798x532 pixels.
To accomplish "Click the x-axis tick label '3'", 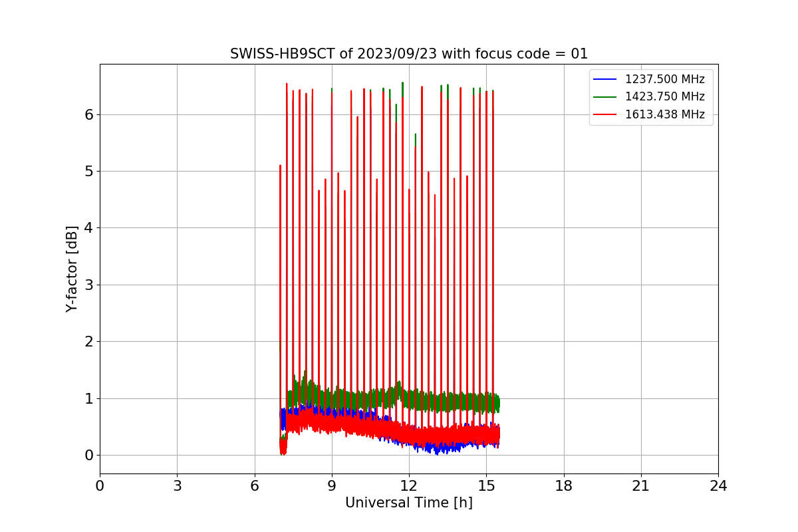I will pos(177,486).
